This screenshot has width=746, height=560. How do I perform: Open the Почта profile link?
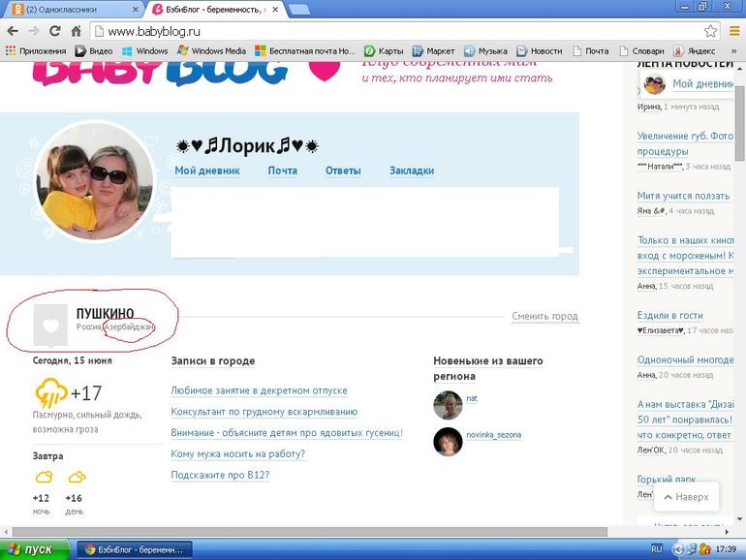coord(283,171)
